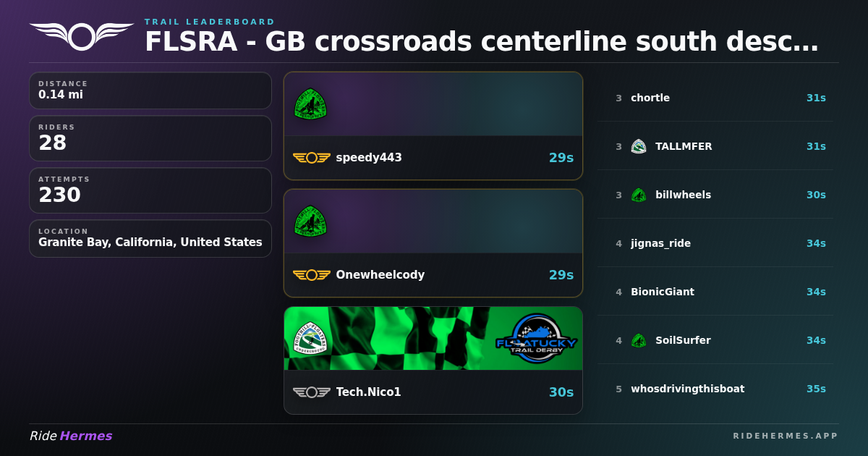
Task: Click the winged Hermes logo in header
Action: [x=82, y=35]
